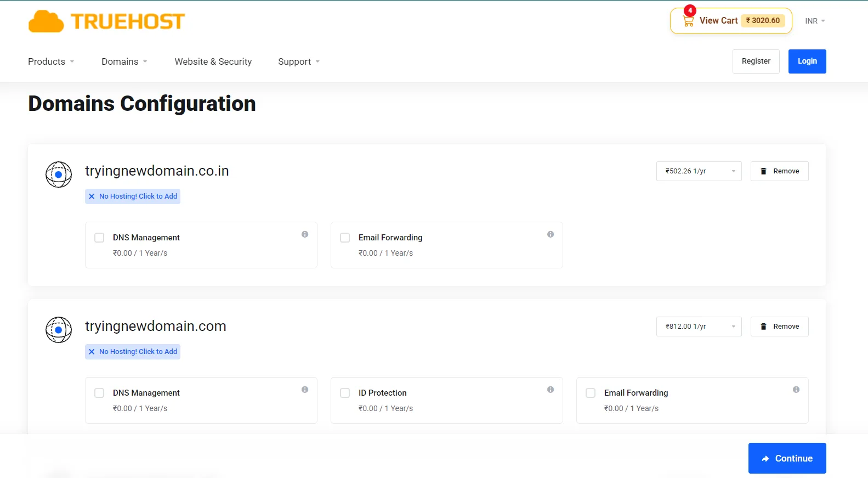868x478 pixels.
Task: Open the ₹502.26 1/yr period dropdown
Action: coord(699,171)
